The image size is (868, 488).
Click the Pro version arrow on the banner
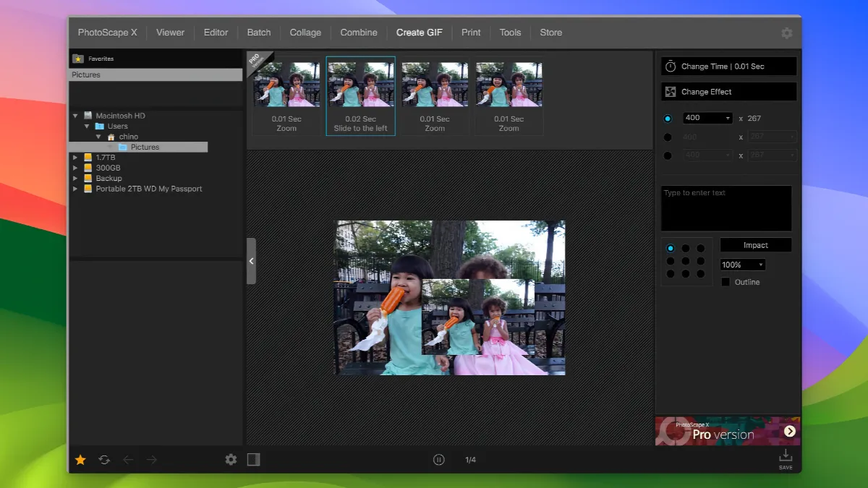pyautogui.click(x=790, y=430)
